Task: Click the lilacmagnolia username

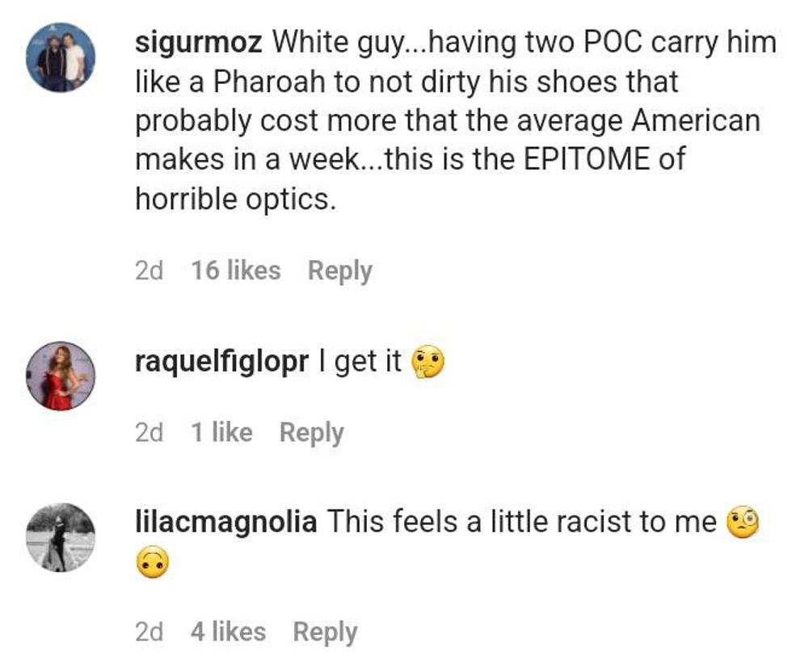Action: (226, 522)
